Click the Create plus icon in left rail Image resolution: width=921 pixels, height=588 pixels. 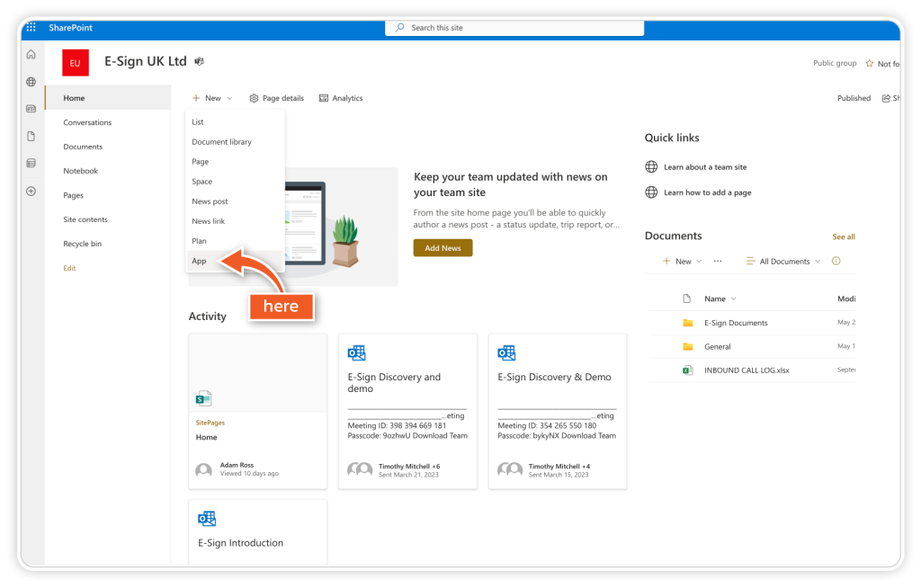point(31,191)
